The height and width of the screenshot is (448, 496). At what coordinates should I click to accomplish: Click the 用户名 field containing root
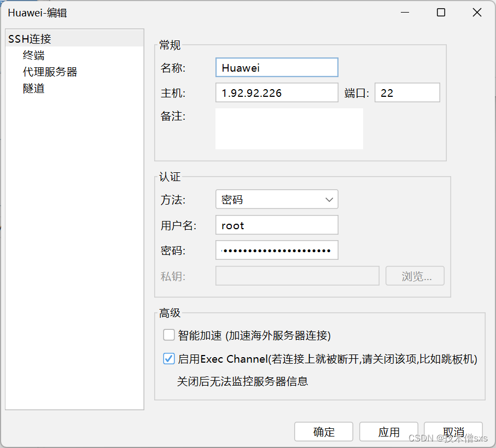pyautogui.click(x=277, y=225)
